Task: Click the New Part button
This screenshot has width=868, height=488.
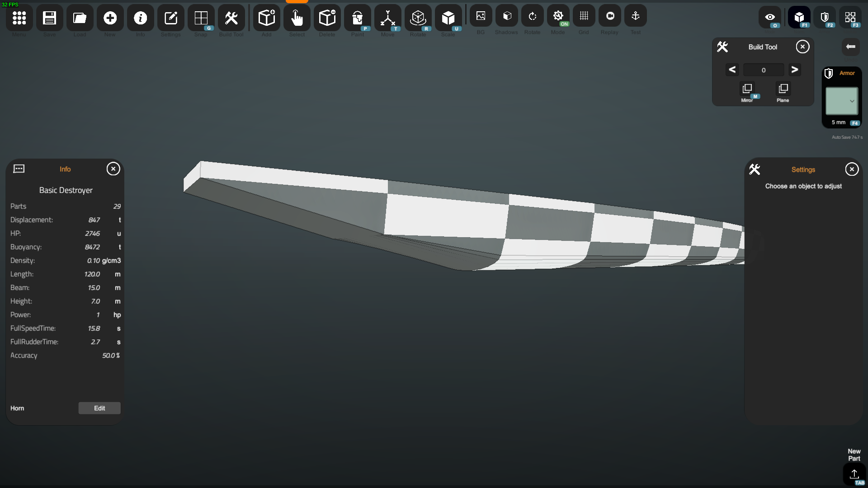Action: [x=854, y=473]
